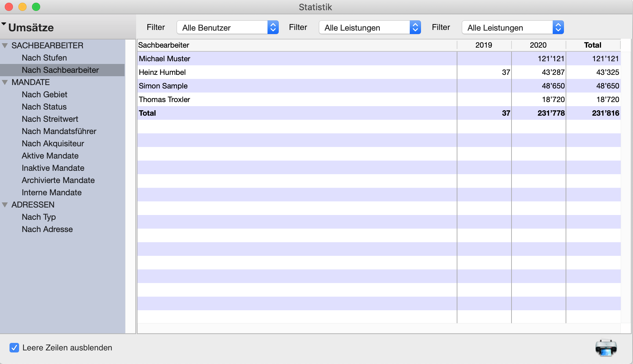Screen dimensions: 633x364
Task: Select Nach Adresse under Adressen
Action: coord(47,229)
